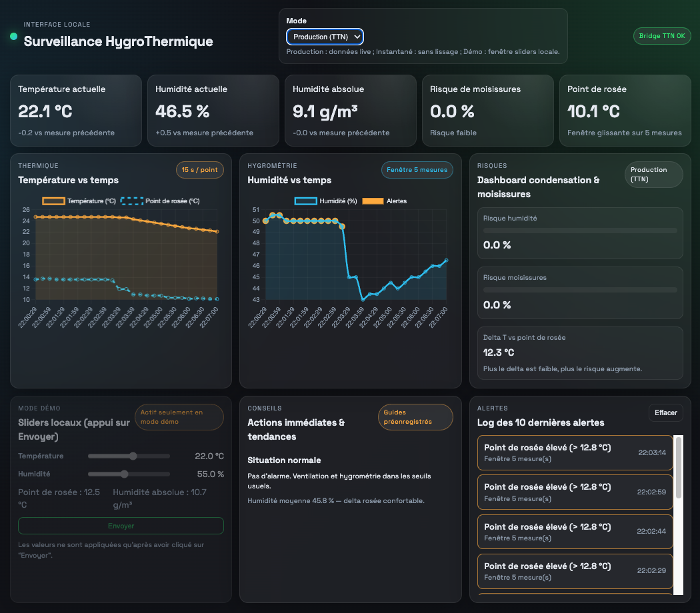This screenshot has width=700, height=613.
Task: Click the Humidité absolue 9.1 g/m³ card
Action: pos(351,111)
